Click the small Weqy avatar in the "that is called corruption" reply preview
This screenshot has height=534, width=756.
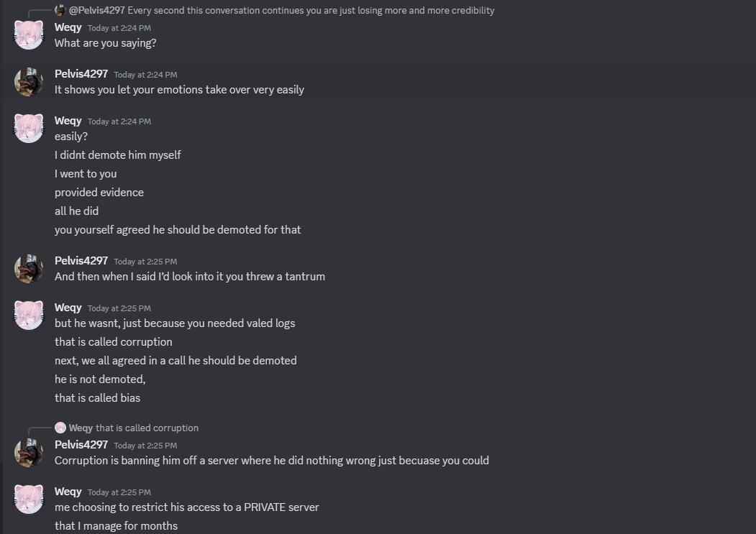tap(60, 428)
